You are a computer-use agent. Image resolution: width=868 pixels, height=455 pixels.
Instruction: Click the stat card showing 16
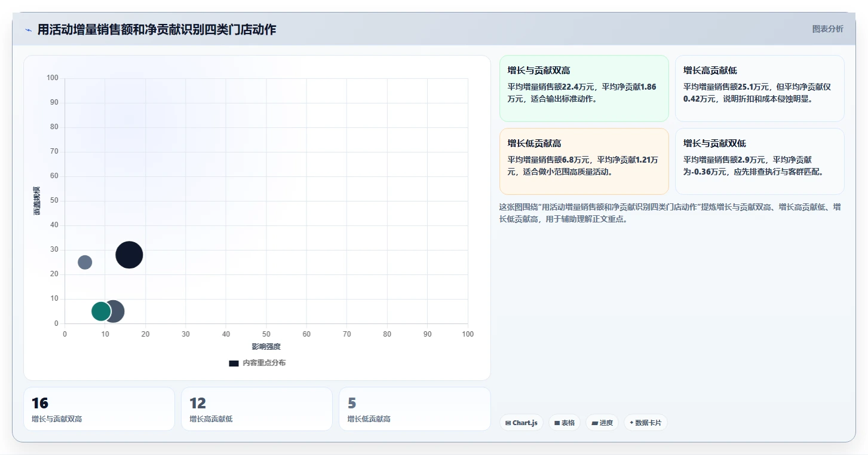(99, 409)
